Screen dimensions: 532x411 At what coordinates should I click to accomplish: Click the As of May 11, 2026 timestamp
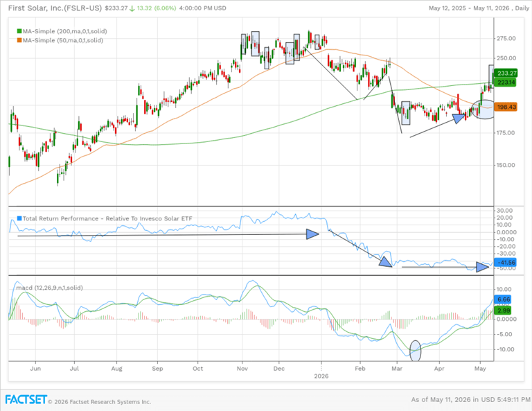tap(469, 399)
